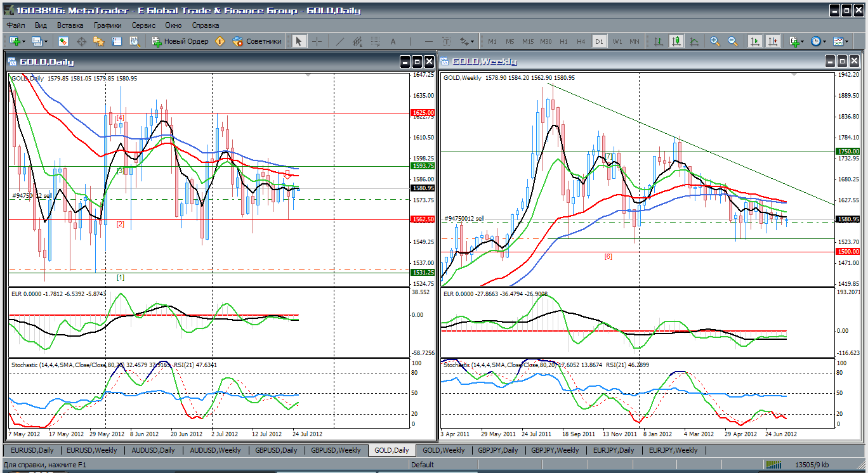868x473 pixels.
Task: Select the Trendline drawing tool
Action: (x=339, y=41)
